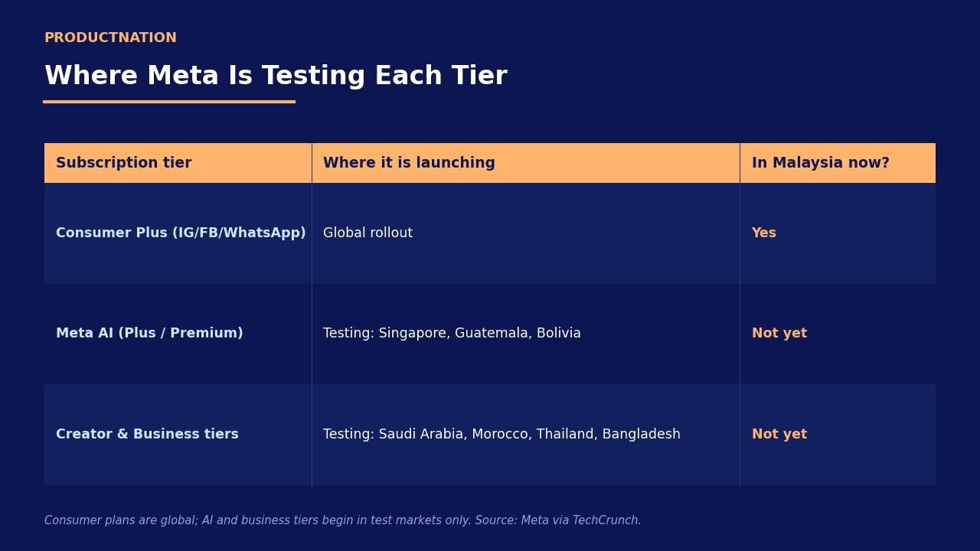
Task: Click the 'Yes' value in the Malaysia column
Action: point(763,233)
